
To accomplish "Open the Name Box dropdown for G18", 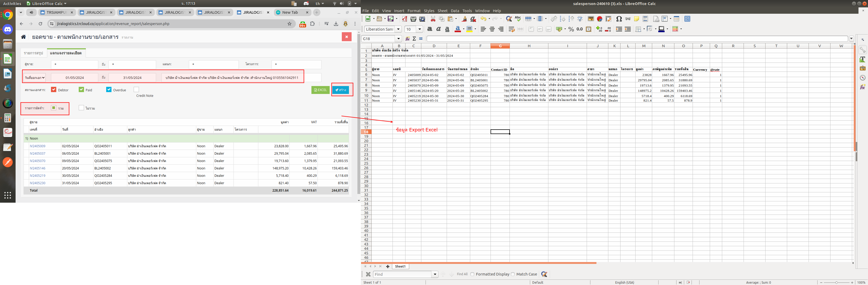I will pyautogui.click(x=399, y=39).
